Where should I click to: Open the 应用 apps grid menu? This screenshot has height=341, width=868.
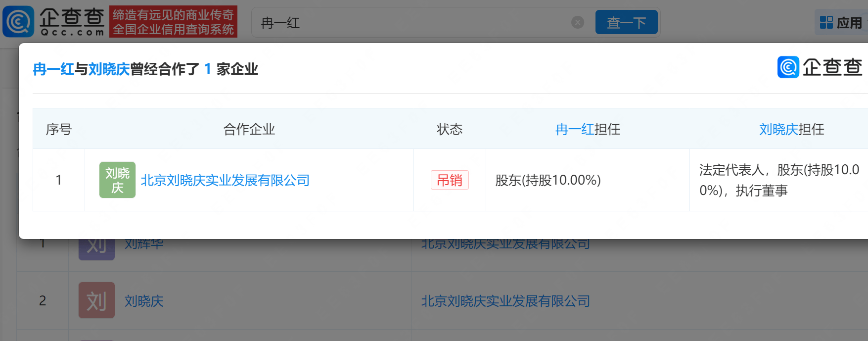pos(841,23)
